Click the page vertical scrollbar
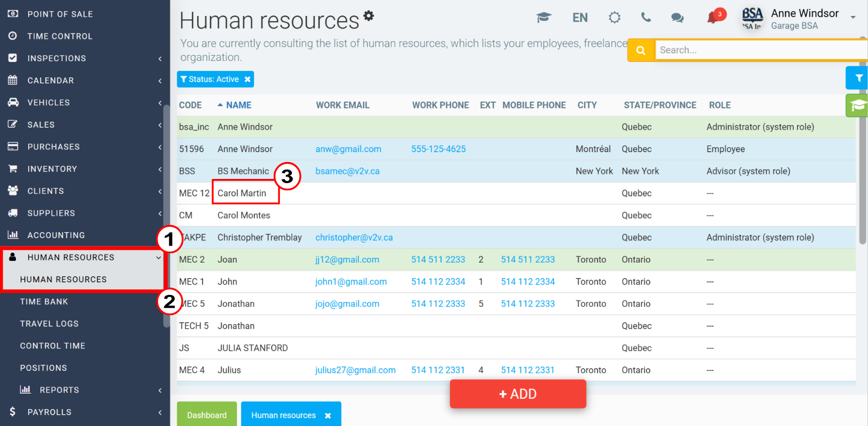Screen dimensions: 868x426 862,141
